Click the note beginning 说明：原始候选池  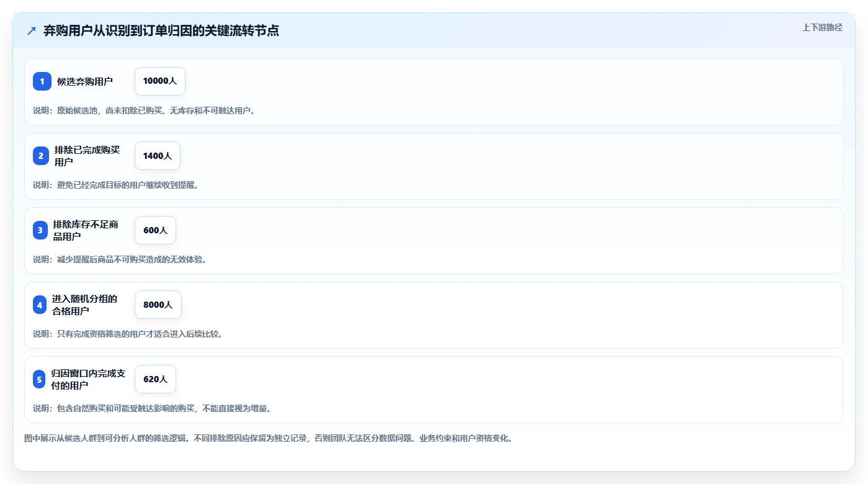click(144, 110)
